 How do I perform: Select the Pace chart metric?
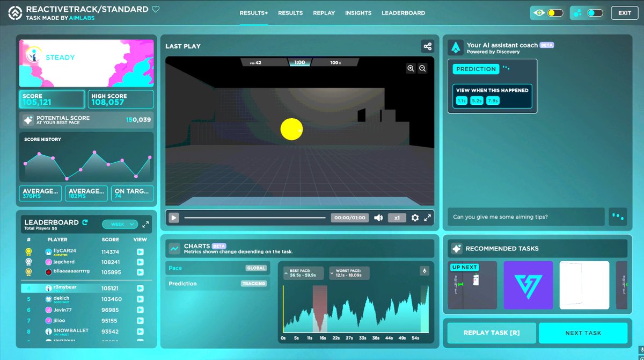point(217,268)
